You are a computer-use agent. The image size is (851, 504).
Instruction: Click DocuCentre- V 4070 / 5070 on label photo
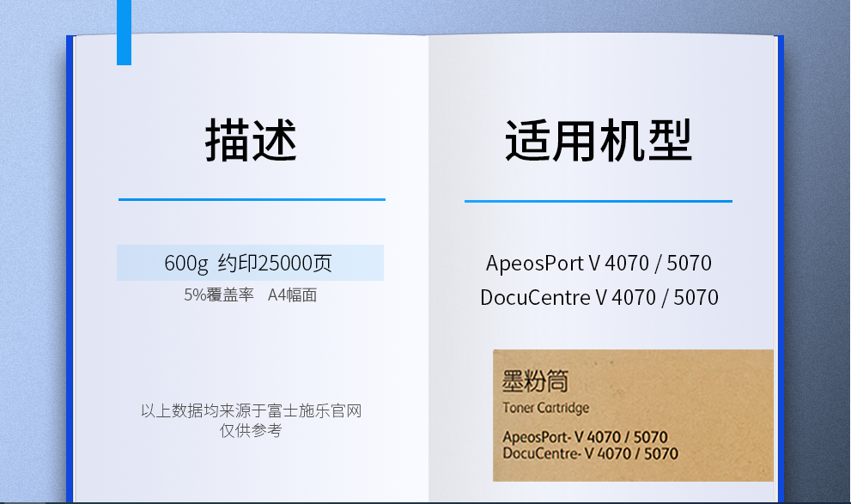point(591,453)
